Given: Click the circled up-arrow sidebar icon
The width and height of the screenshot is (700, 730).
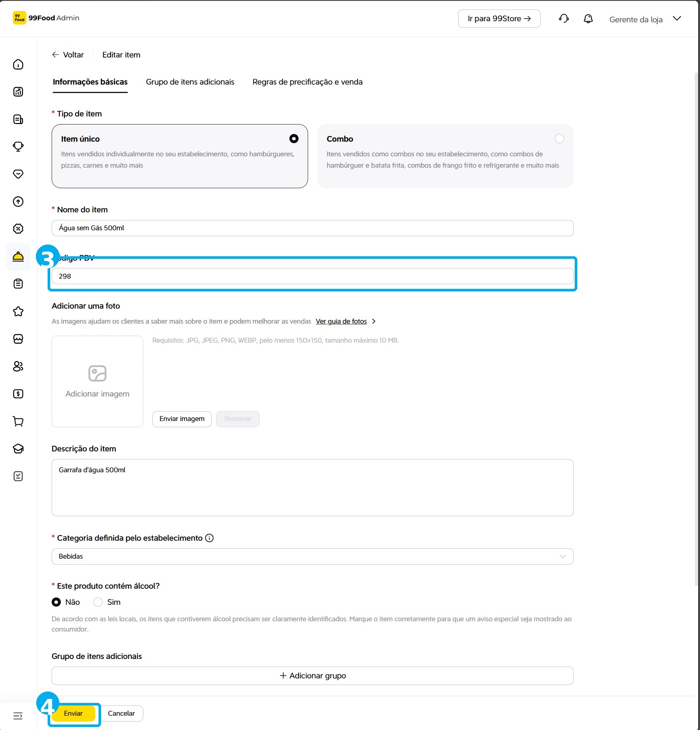Looking at the screenshot, I should pos(18,201).
